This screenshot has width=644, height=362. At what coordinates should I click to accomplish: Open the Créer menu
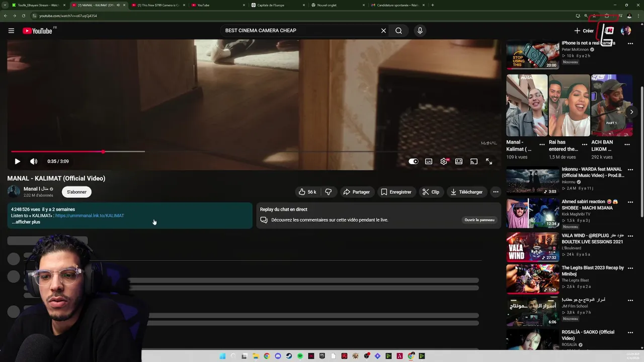point(584,31)
